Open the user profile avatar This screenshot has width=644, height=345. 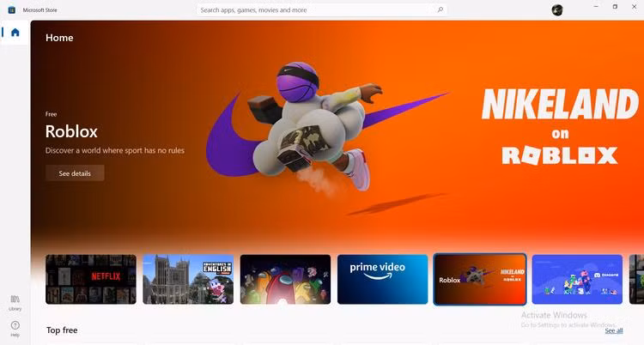click(x=557, y=10)
